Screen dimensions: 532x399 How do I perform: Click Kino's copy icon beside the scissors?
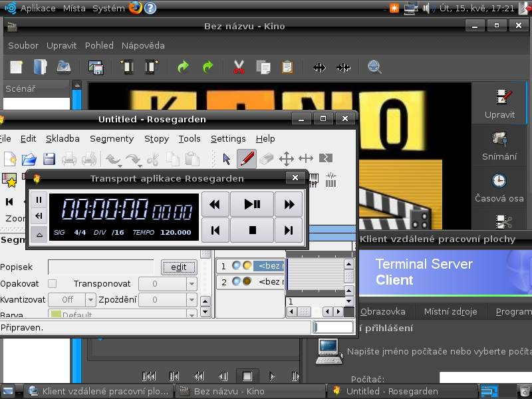pyautogui.click(x=263, y=67)
